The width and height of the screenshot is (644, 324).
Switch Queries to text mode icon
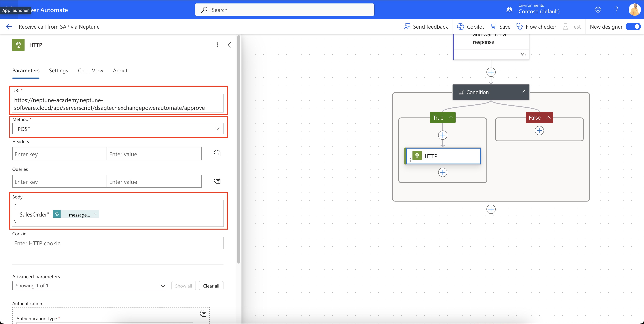tap(217, 181)
